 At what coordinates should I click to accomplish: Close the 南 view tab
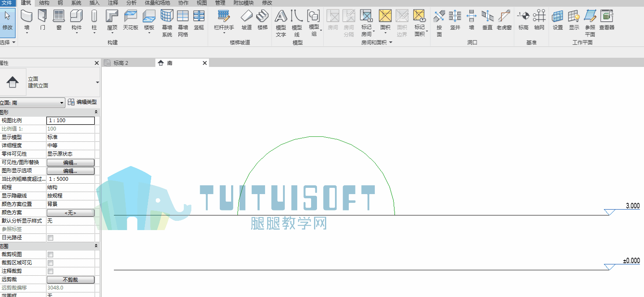pos(205,63)
